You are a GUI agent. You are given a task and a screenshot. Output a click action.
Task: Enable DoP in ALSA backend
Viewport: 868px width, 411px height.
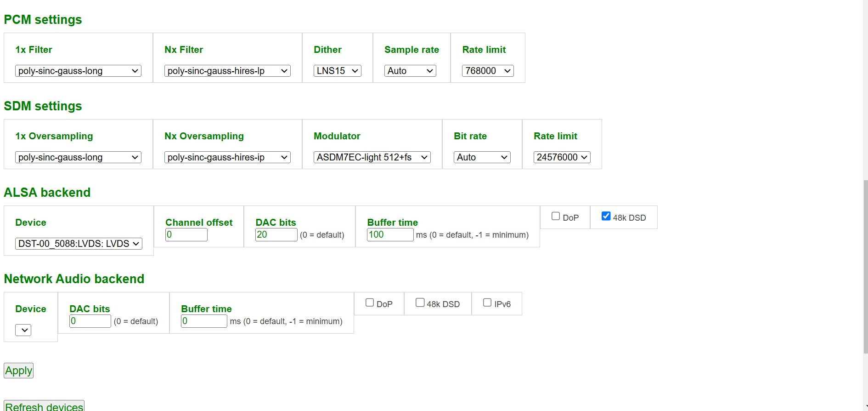coord(556,216)
